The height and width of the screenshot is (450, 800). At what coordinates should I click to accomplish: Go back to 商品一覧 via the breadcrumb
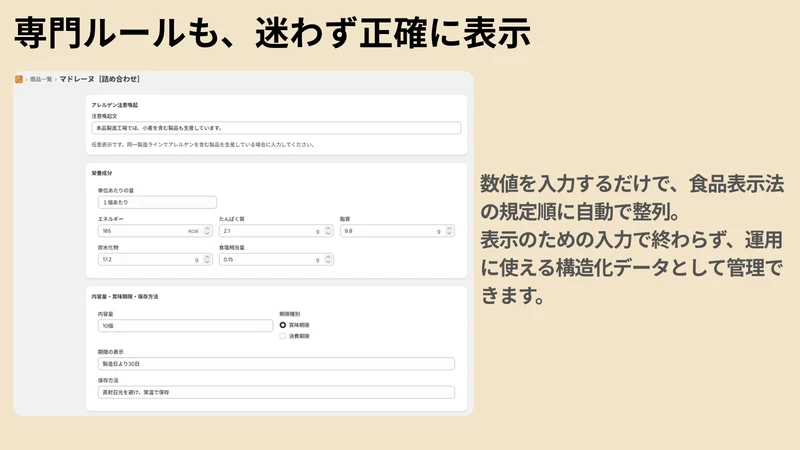tap(41, 79)
